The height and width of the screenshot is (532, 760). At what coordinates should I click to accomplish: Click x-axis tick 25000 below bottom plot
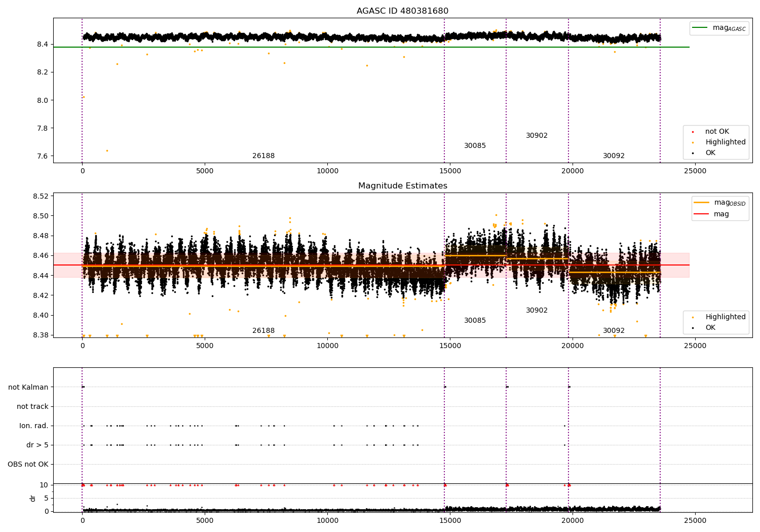coord(695,521)
